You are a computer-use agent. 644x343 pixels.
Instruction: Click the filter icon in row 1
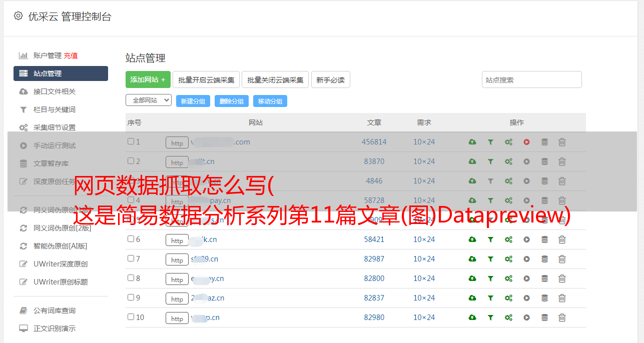(490, 142)
